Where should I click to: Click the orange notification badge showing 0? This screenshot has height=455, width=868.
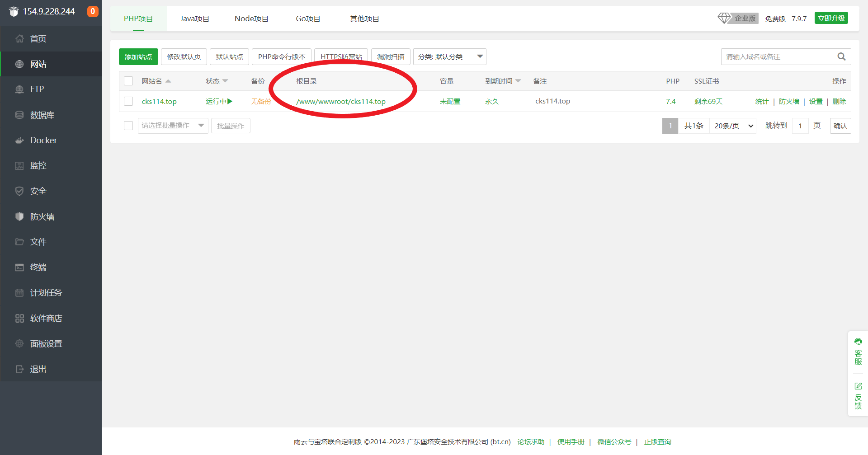tap(93, 11)
